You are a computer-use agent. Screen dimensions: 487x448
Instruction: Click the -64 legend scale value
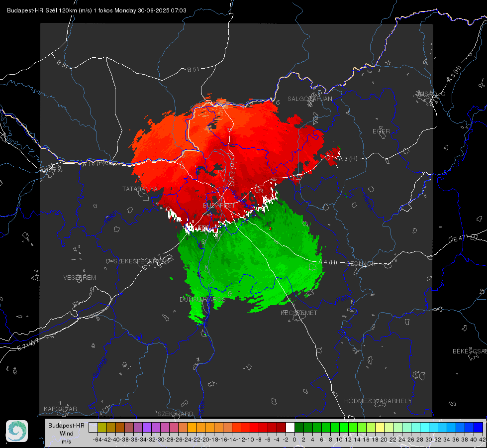click(x=97, y=440)
